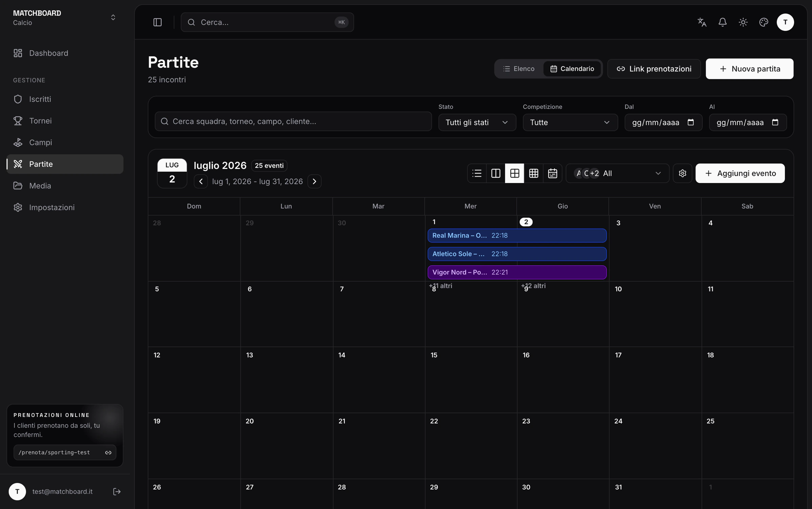Switch calendar to the two-column view icon

pyautogui.click(x=496, y=173)
